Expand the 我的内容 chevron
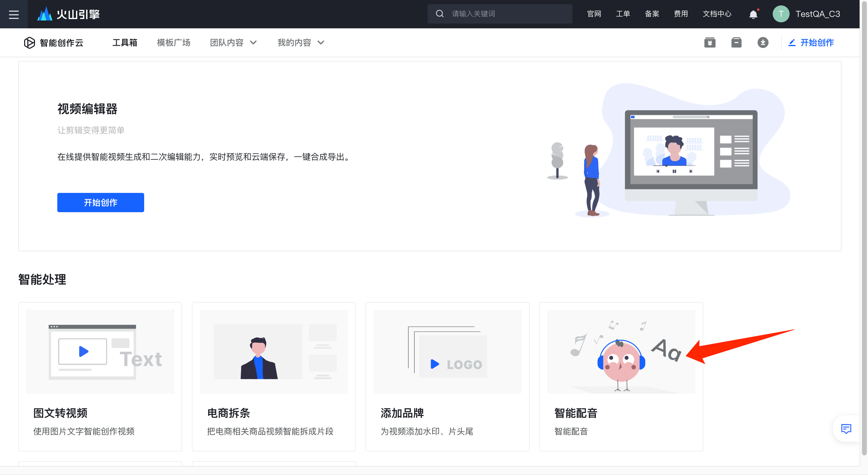Image resolution: width=868 pixels, height=475 pixels. (x=321, y=43)
